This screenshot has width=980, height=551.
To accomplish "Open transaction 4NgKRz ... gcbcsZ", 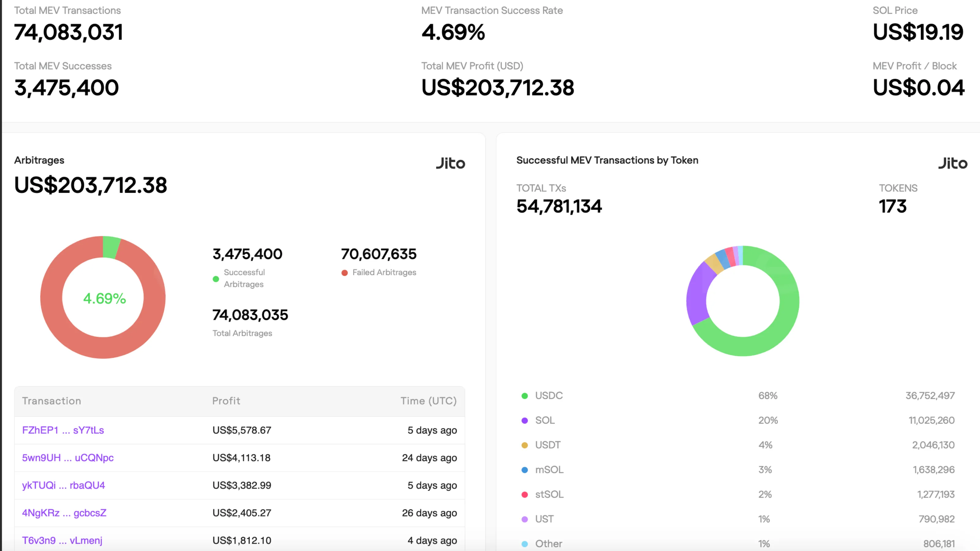I will [x=64, y=513].
